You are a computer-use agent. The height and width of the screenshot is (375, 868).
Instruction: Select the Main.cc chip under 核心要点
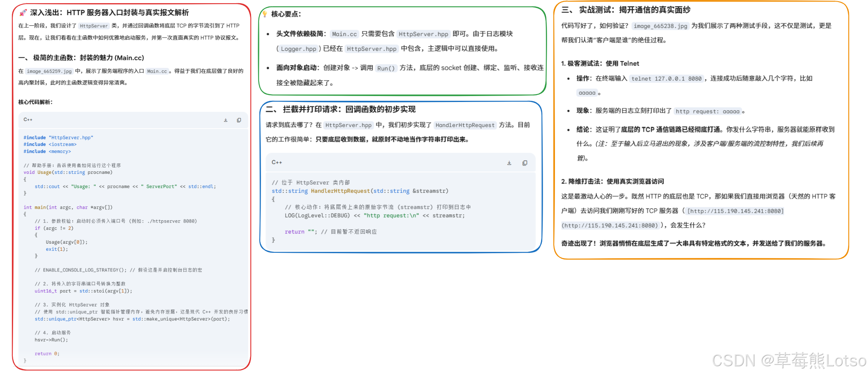(x=344, y=34)
